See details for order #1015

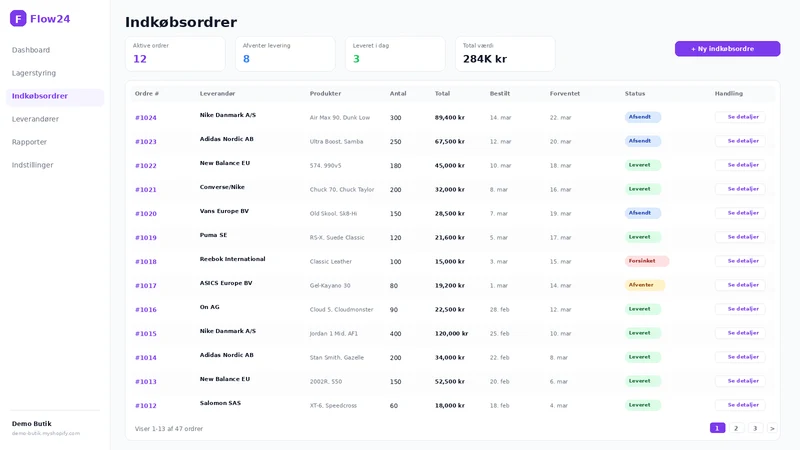(740, 333)
